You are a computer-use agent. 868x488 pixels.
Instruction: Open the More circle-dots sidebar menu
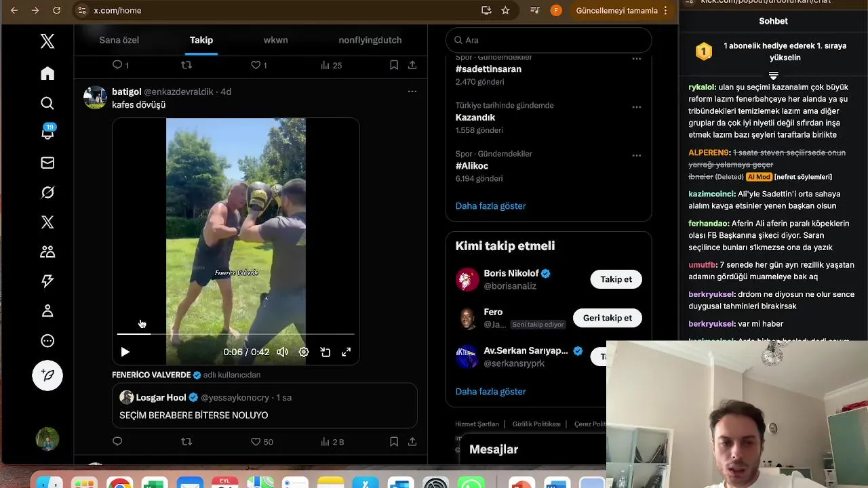(47, 341)
